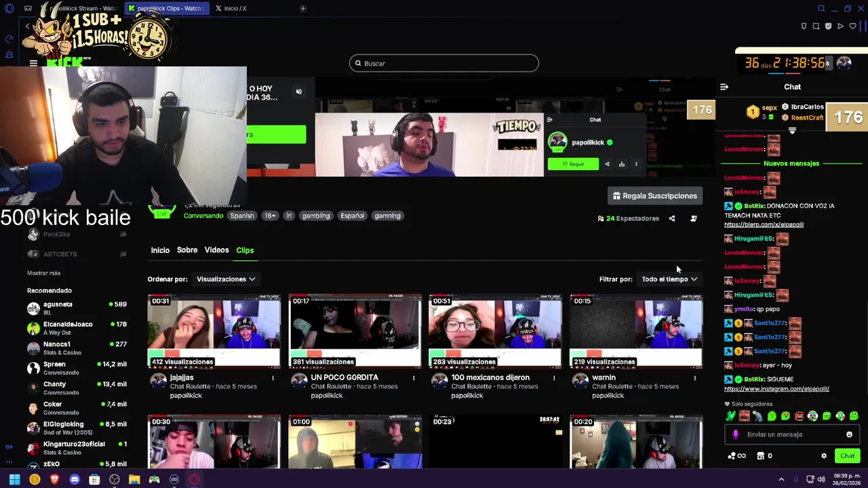This screenshot has width=868, height=488.
Task: Open the Sobre channel tab
Action: [x=187, y=250]
